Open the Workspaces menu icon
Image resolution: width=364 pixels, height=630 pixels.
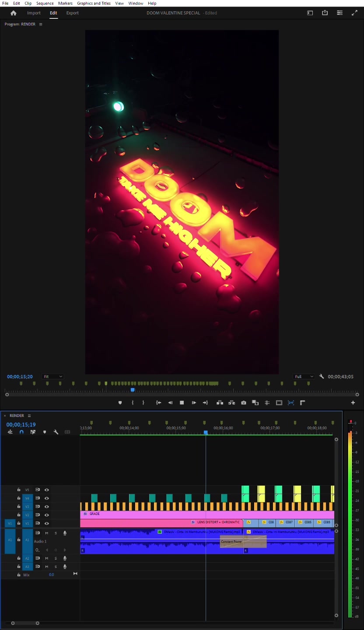[339, 13]
